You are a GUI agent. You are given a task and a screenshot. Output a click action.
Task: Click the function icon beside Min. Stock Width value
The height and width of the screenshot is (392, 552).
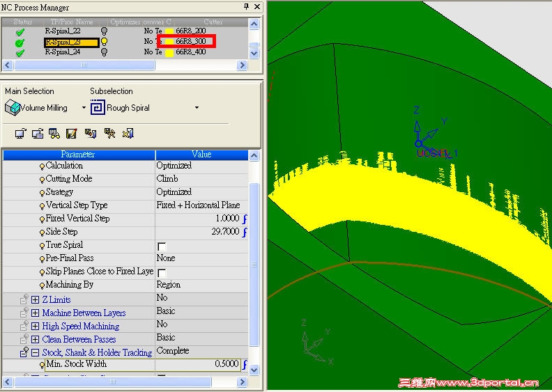click(245, 364)
